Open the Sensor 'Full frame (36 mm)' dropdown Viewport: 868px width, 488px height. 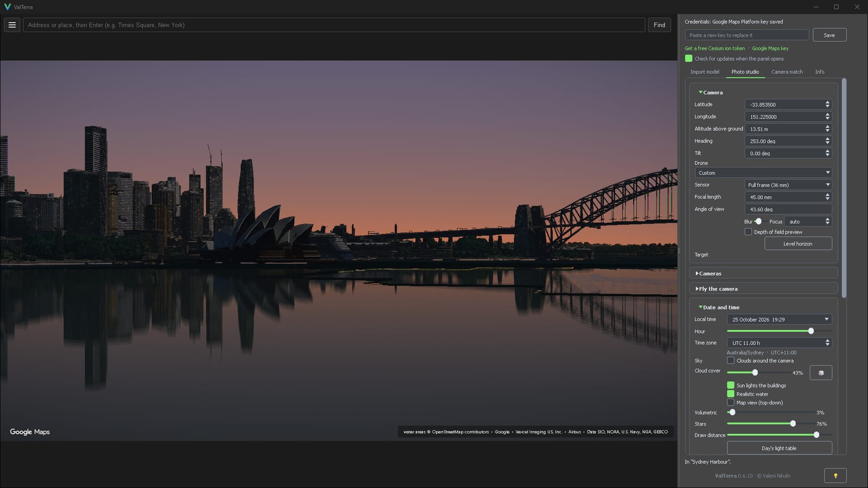point(788,185)
